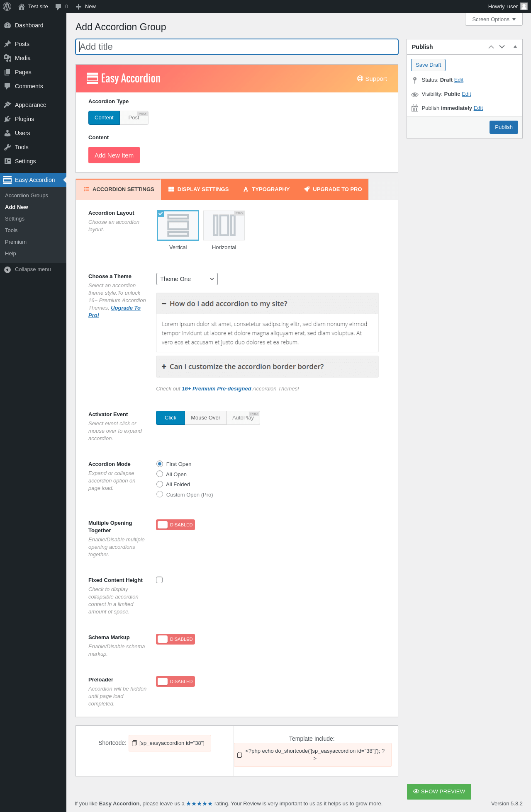531x812 pixels.
Task: Select the Post accordion type
Action: [134, 118]
